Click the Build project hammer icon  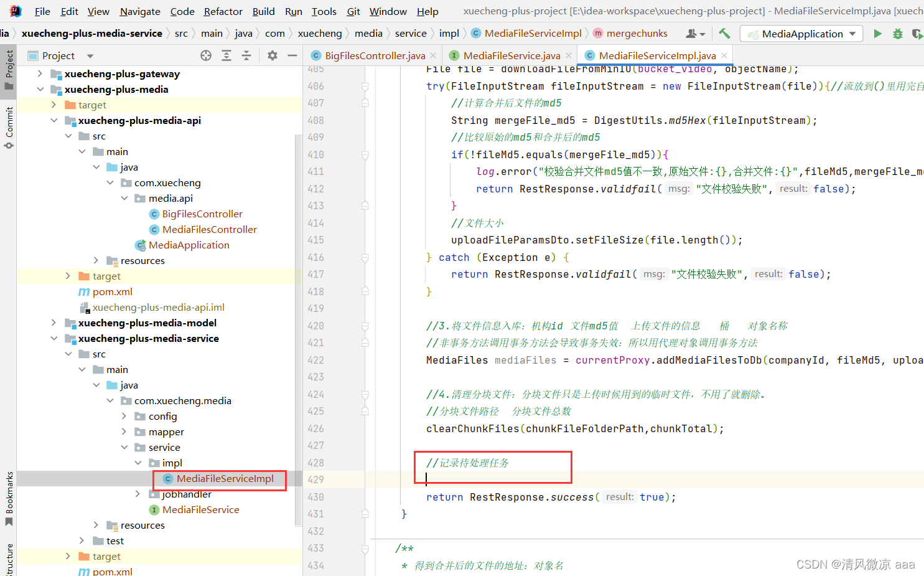coord(724,33)
